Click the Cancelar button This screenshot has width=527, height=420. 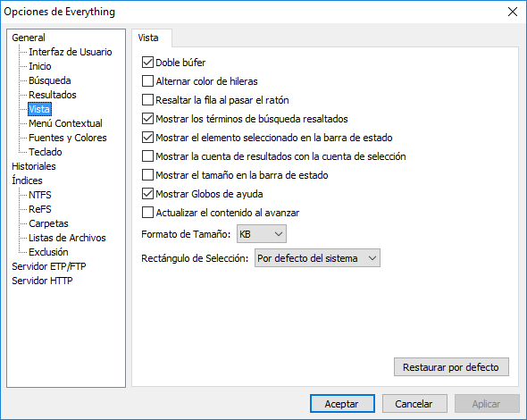pos(414,404)
